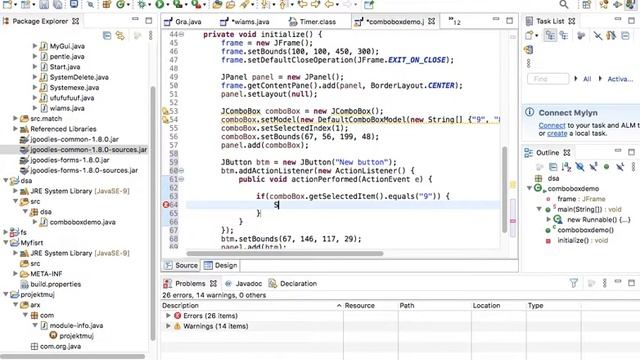
Task: Toggle Link with Editor in Package Explorer
Action: point(120,36)
